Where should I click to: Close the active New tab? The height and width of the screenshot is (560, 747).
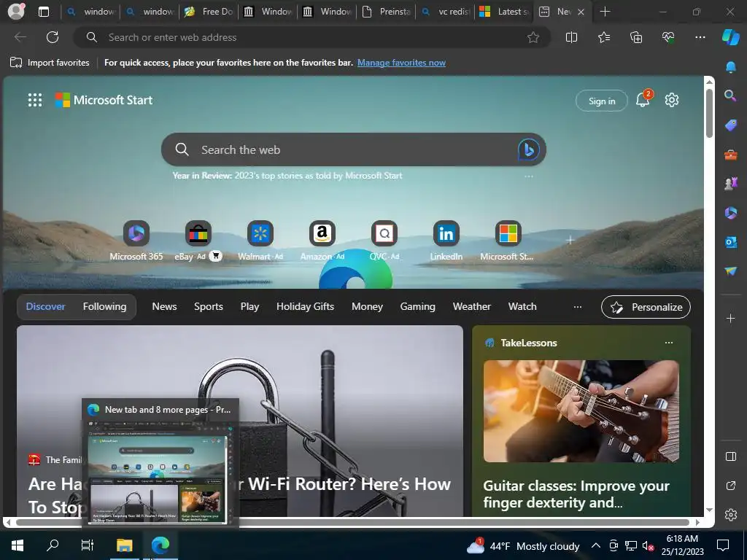pyautogui.click(x=581, y=12)
